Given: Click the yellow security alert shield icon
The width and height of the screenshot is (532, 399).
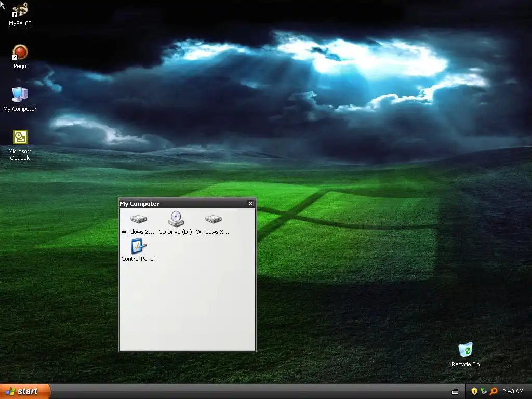Looking at the screenshot, I should [x=474, y=391].
